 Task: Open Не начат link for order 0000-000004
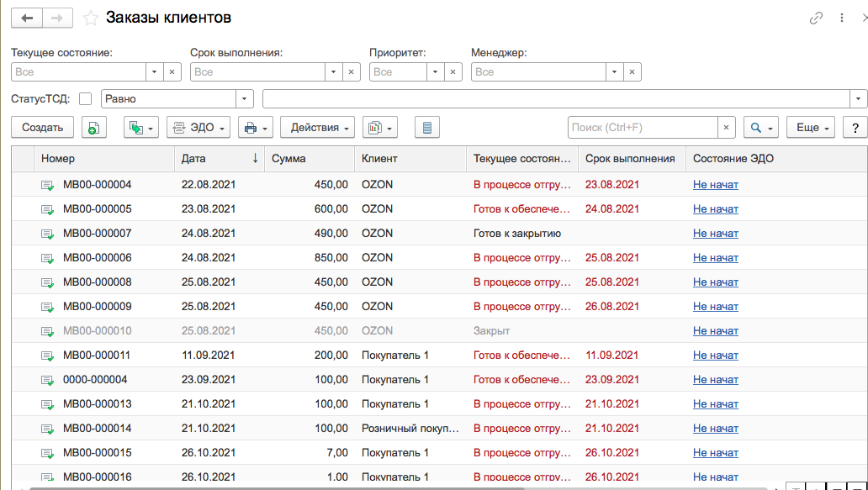point(715,379)
